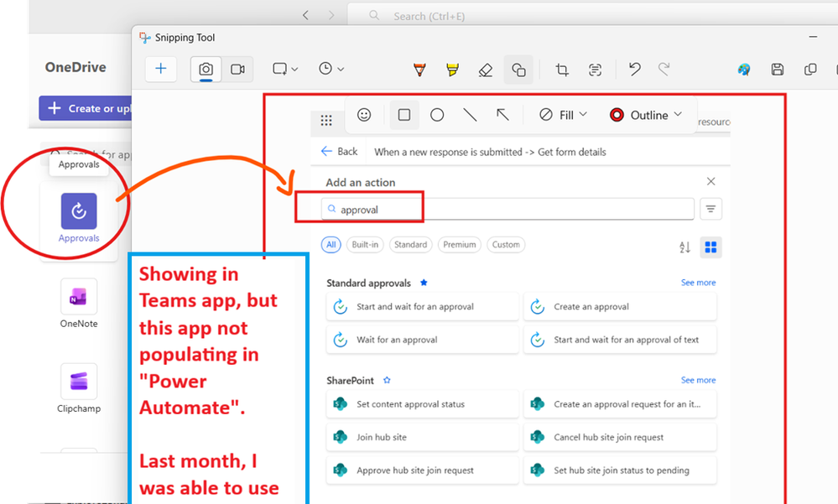Select the Premium filter pill
This screenshot has width=838, height=504.
click(x=459, y=245)
